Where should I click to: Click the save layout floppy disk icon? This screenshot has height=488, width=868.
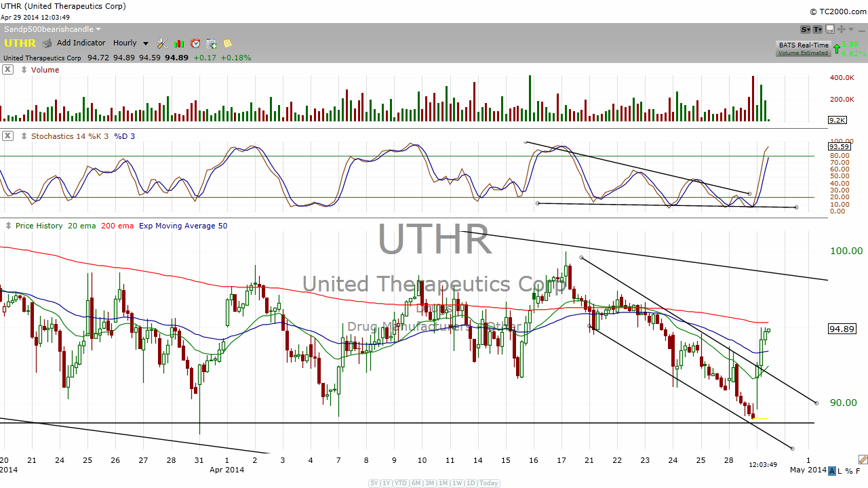click(x=831, y=29)
